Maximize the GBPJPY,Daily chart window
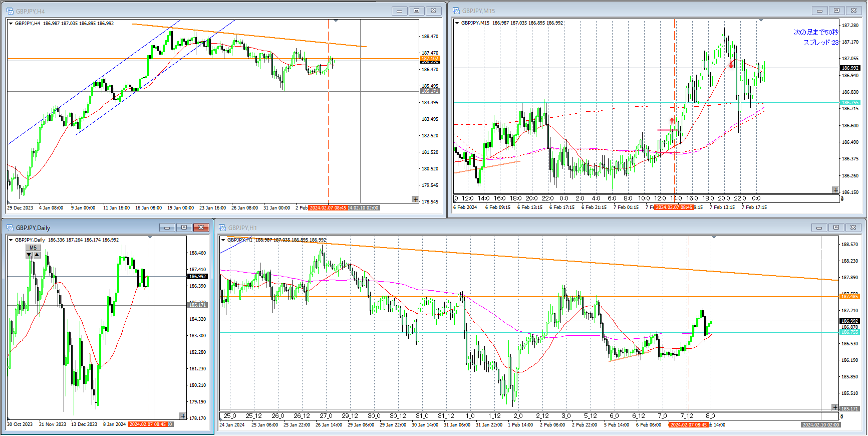Screen dimensions: 868x436 point(184,228)
